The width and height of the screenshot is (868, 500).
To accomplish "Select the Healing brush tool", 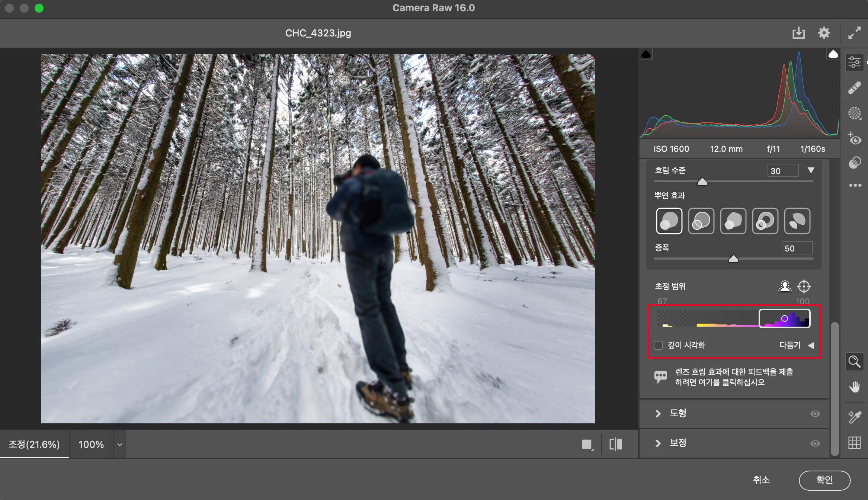I will pyautogui.click(x=855, y=88).
